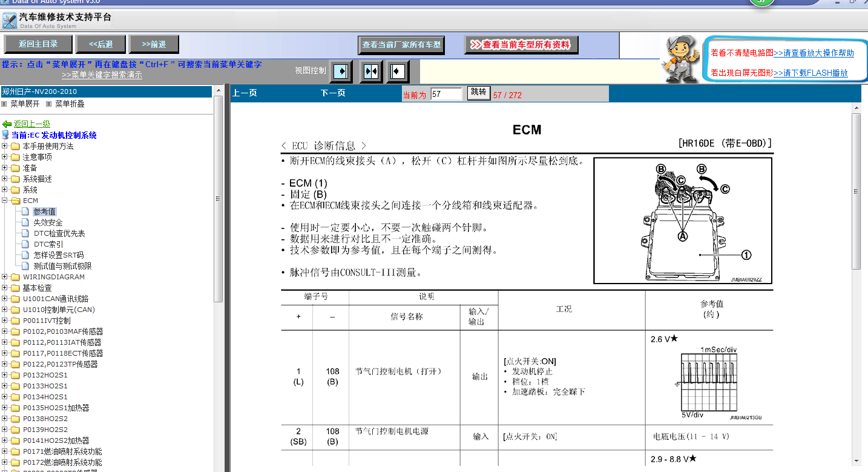Click the platform logo icon at top left

click(x=9, y=21)
